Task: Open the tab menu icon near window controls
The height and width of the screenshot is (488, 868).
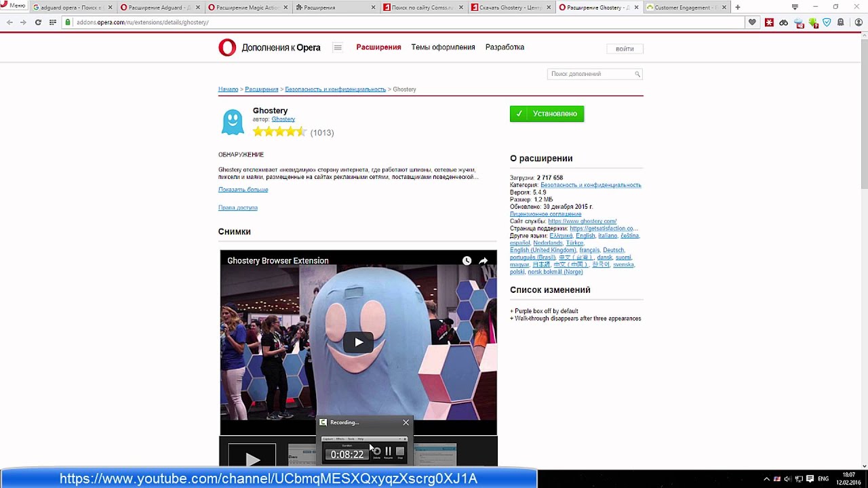Action: 795,7
